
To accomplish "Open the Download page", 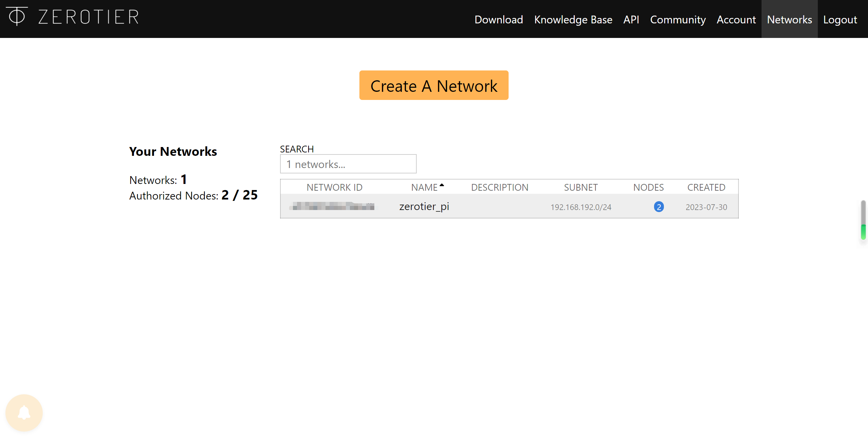I will pos(498,20).
